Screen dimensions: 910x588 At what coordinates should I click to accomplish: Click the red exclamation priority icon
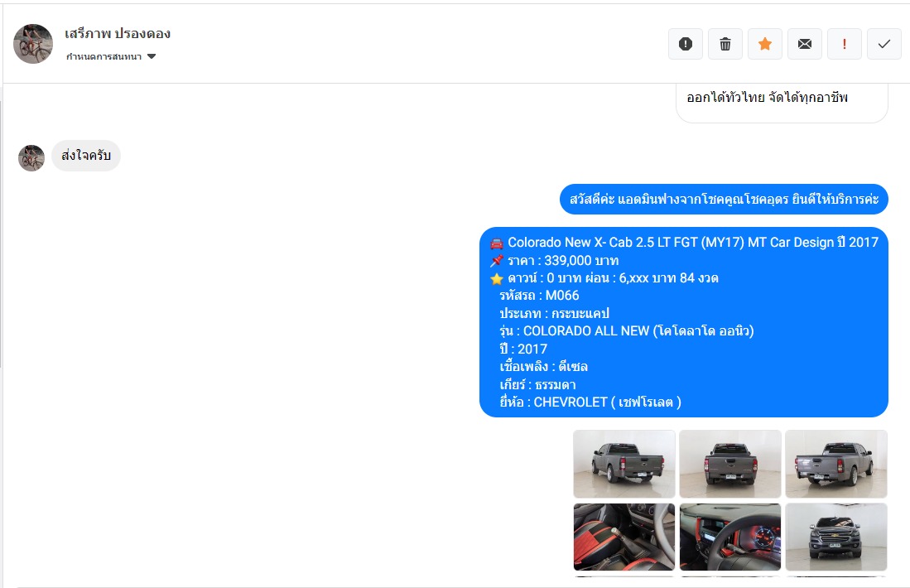point(845,44)
